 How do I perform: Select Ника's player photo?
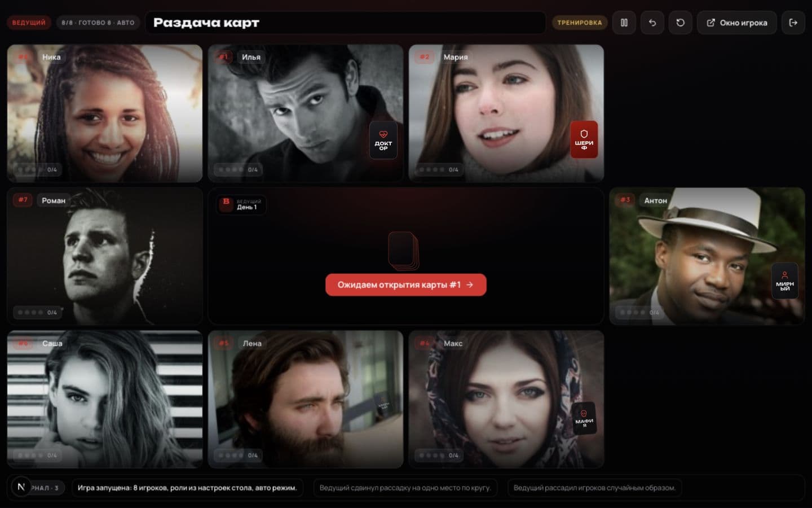coord(105,113)
